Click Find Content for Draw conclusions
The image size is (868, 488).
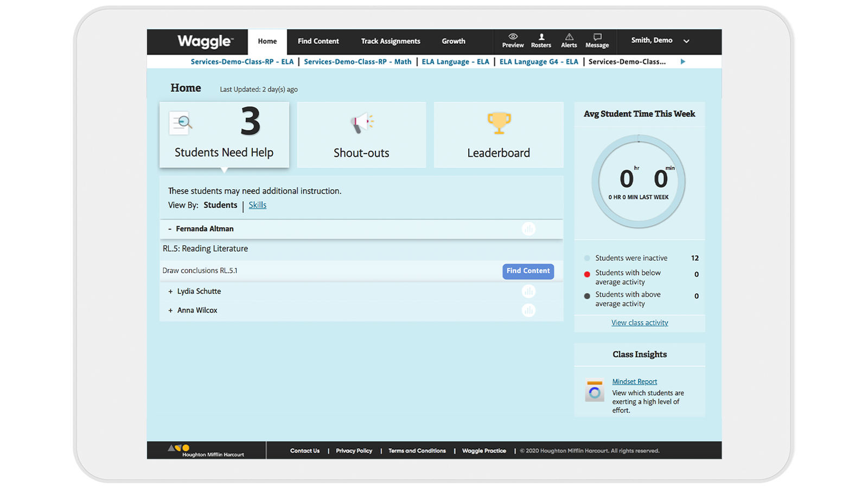pyautogui.click(x=528, y=271)
